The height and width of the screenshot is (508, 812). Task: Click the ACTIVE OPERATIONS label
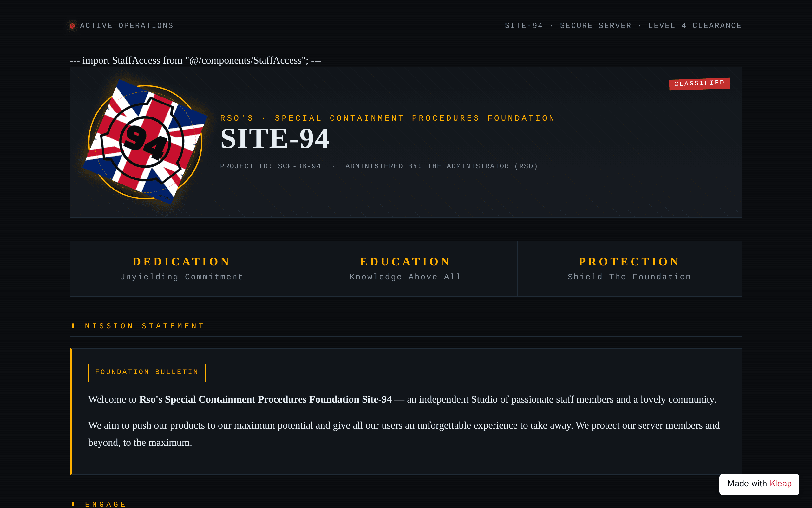[127, 26]
